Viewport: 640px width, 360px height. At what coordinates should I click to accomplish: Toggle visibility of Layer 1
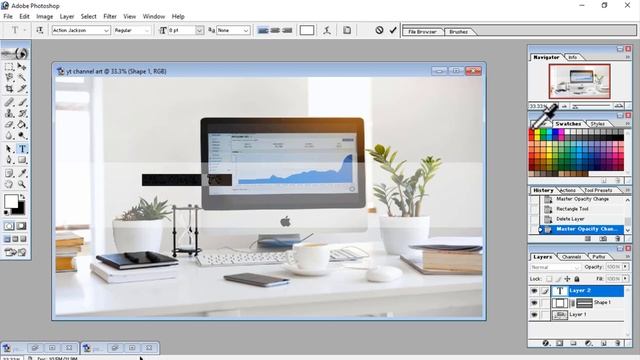(x=534, y=315)
